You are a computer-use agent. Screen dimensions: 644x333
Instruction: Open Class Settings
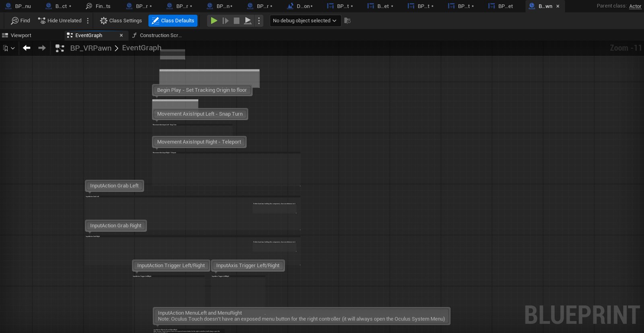tap(121, 21)
